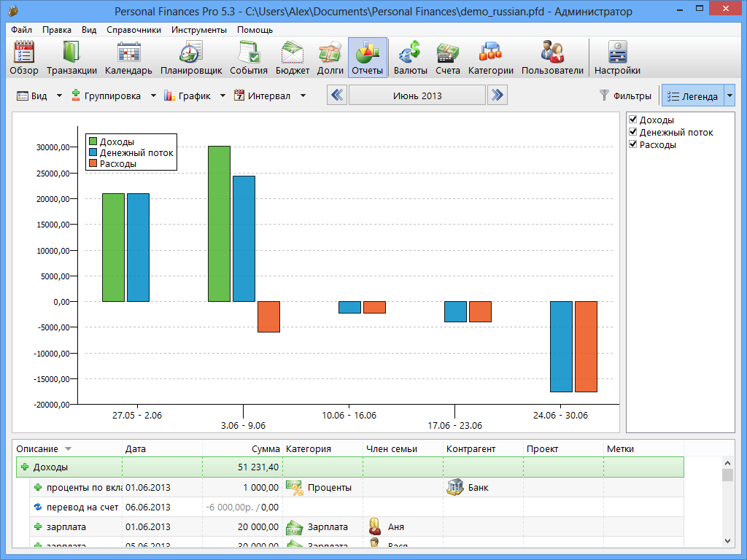Go to Транзакции transactions view
The height and width of the screenshot is (560, 747).
[x=71, y=58]
